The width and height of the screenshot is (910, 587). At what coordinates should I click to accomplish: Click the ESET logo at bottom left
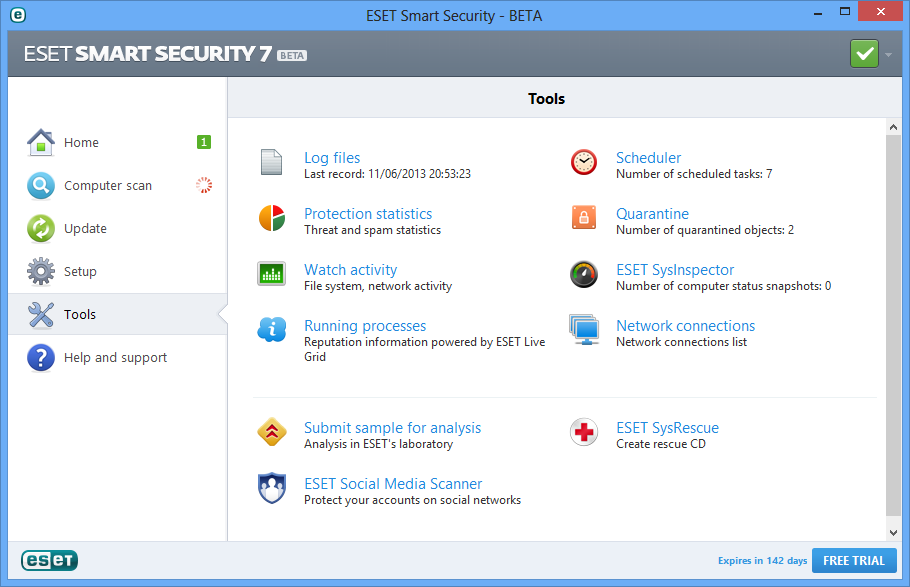pyautogui.click(x=49, y=561)
